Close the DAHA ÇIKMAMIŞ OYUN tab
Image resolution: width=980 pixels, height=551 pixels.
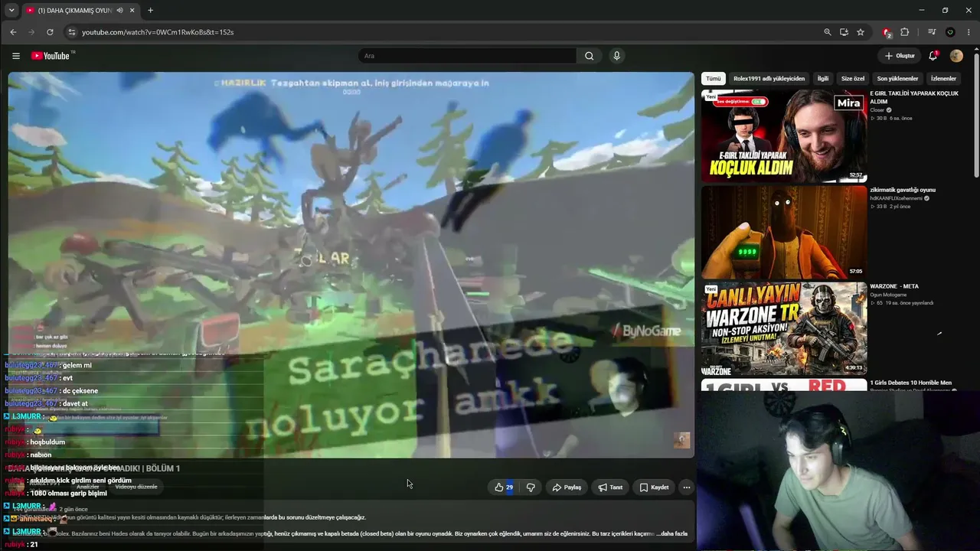[132, 11]
